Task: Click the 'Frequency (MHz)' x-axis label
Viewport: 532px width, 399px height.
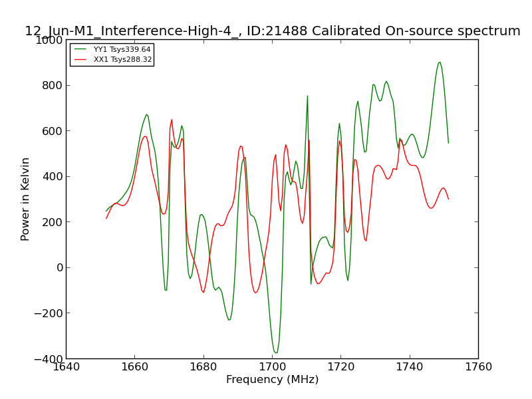Action: point(273,379)
